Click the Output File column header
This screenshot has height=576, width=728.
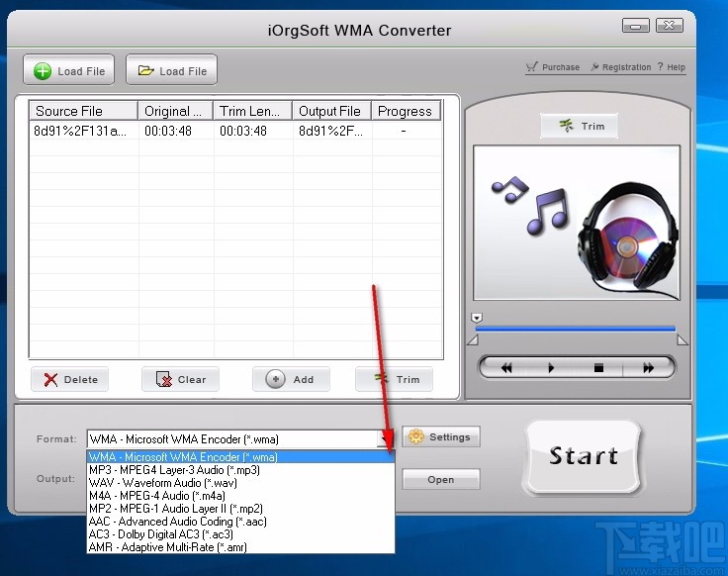[x=332, y=111]
